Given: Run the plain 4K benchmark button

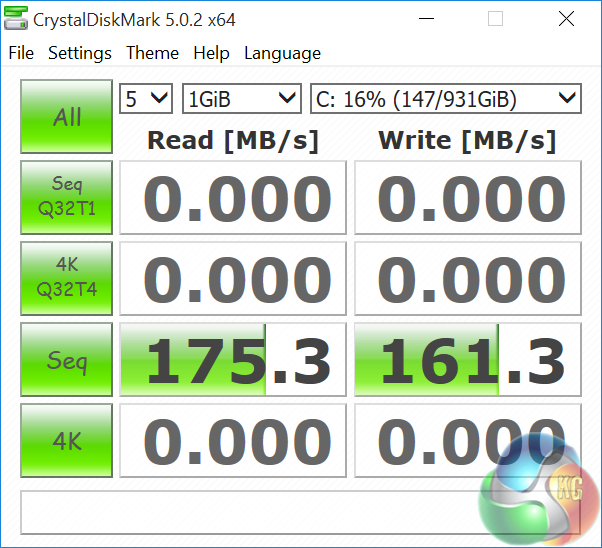Looking at the screenshot, I should 66,440.
